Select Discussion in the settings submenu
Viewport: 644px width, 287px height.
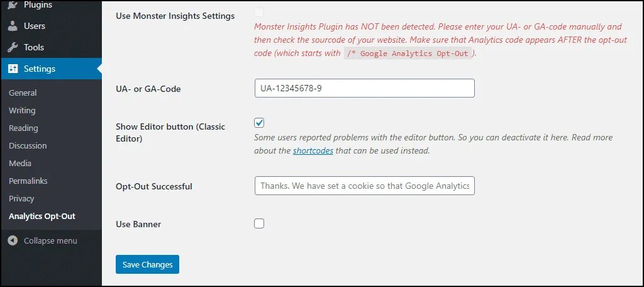point(28,146)
